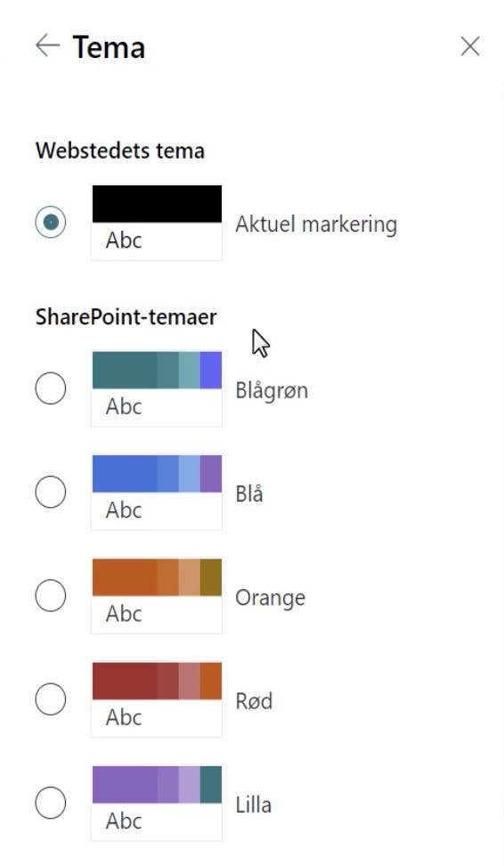Click the Blågrøn theme label
This screenshot has height=866, width=504.
(x=272, y=391)
